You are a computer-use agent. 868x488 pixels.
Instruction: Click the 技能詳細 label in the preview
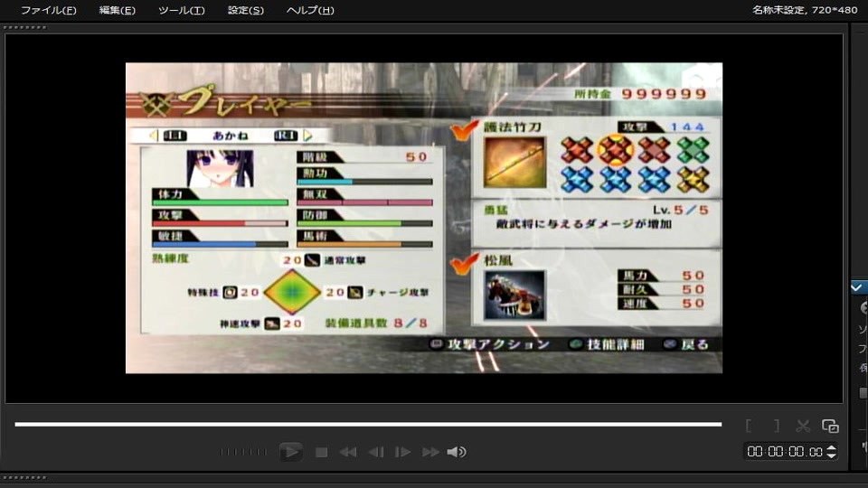pyautogui.click(x=616, y=344)
